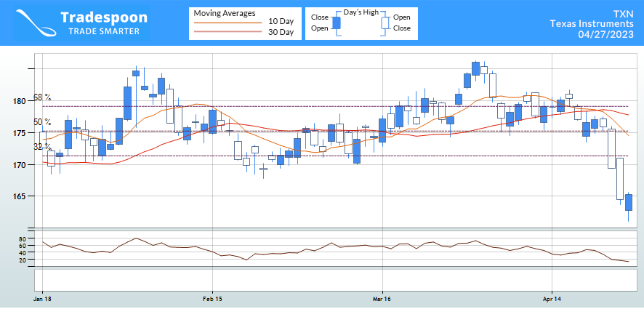Click the Tradespoon brand name
644x317 pixels.
click(x=103, y=17)
